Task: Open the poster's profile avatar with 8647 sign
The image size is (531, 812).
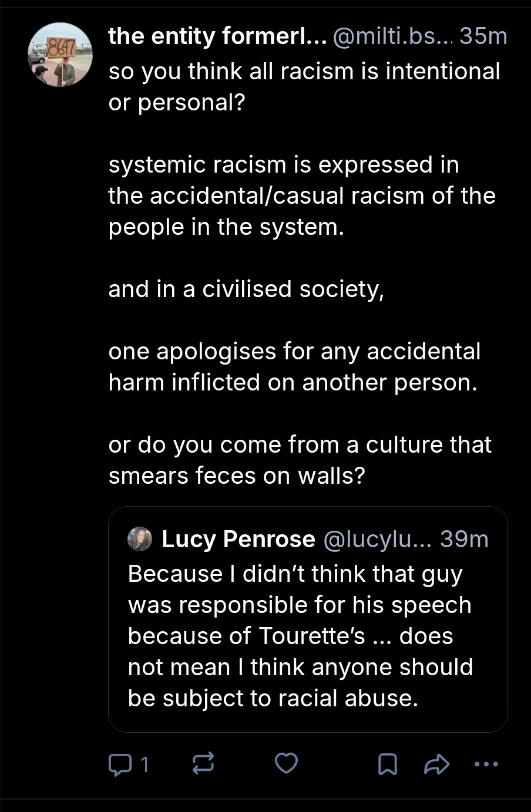Action: [61, 55]
